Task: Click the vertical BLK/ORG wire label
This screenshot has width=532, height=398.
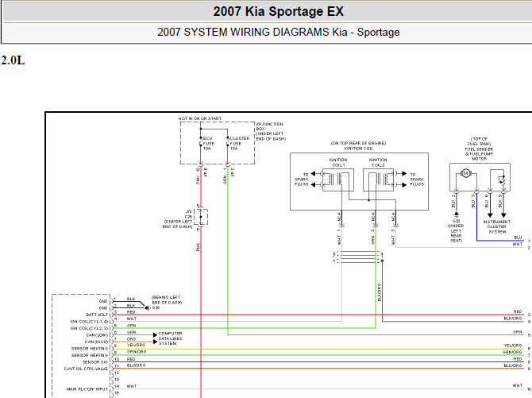Action: click(x=380, y=292)
